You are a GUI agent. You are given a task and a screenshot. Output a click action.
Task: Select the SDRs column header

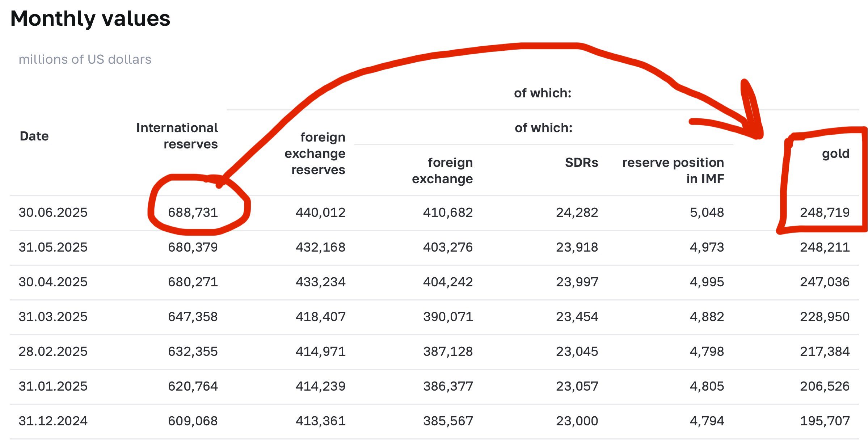point(581,163)
